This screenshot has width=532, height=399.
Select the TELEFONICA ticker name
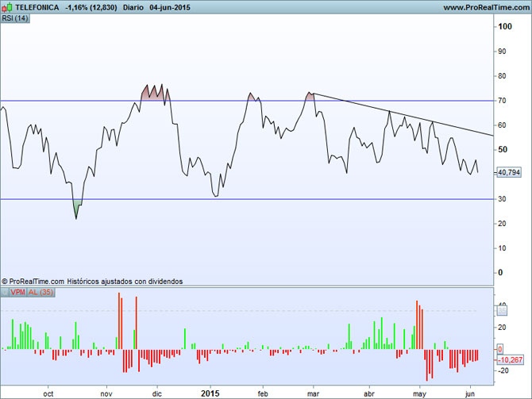pos(37,7)
